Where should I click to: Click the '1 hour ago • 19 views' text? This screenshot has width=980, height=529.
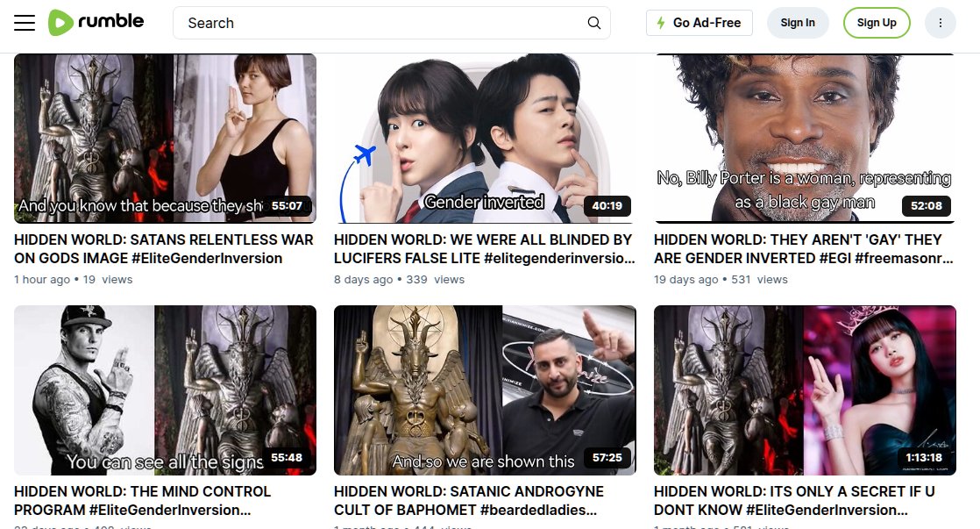point(73,280)
